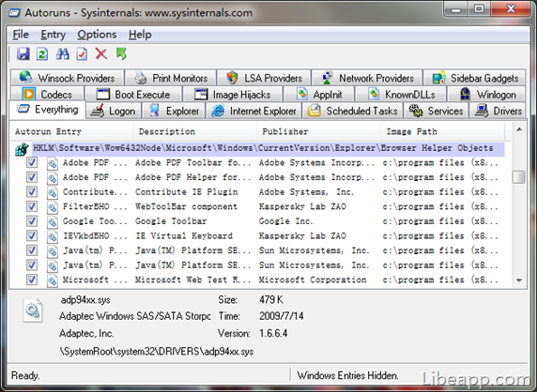This screenshot has width=537, height=392.
Task: Toggle checkbox for Adobe PDF Toolbar entry
Action: [32, 162]
